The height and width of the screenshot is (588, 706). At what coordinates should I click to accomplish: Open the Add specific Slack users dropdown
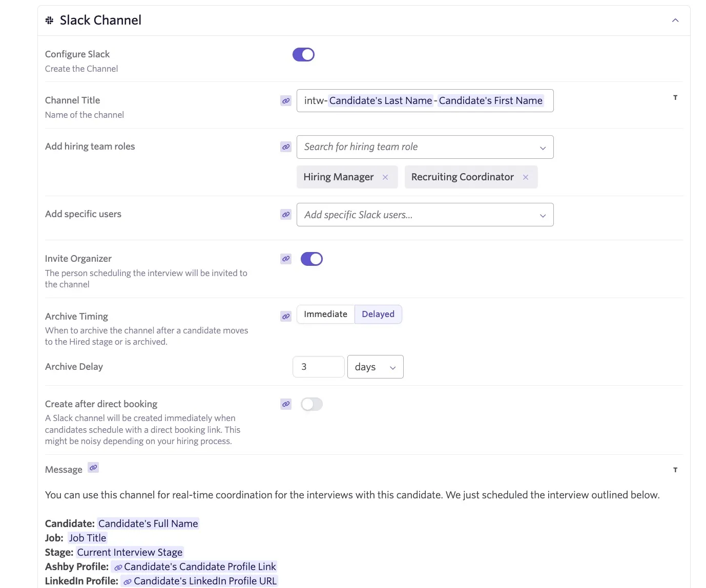click(425, 215)
